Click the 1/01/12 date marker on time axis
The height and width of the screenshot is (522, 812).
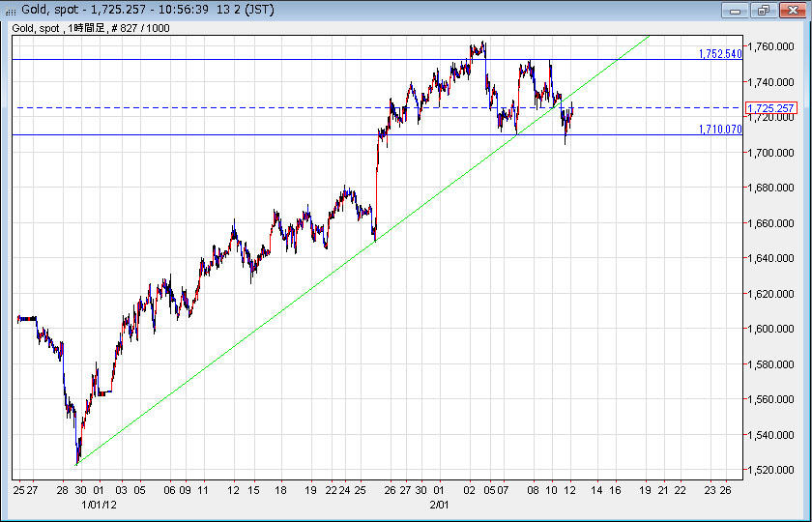[x=99, y=505]
